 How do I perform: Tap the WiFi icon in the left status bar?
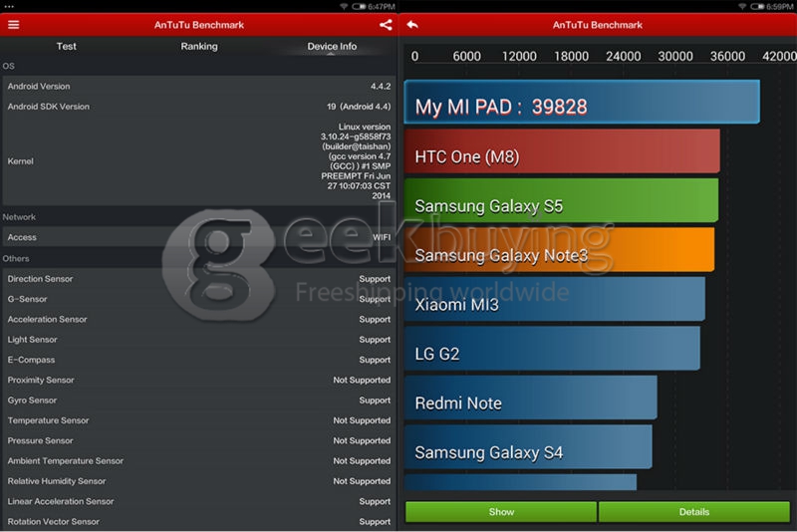pyautogui.click(x=344, y=7)
